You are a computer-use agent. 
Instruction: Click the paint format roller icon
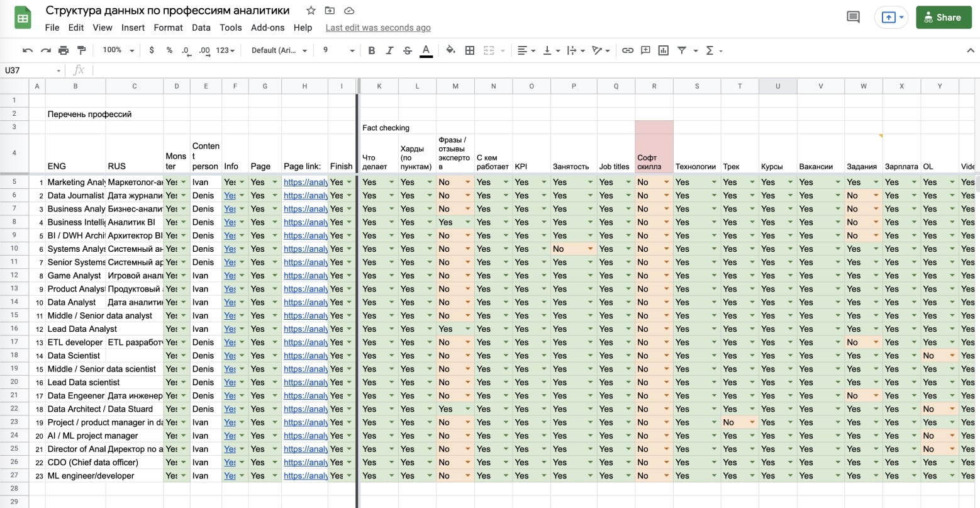(x=81, y=50)
